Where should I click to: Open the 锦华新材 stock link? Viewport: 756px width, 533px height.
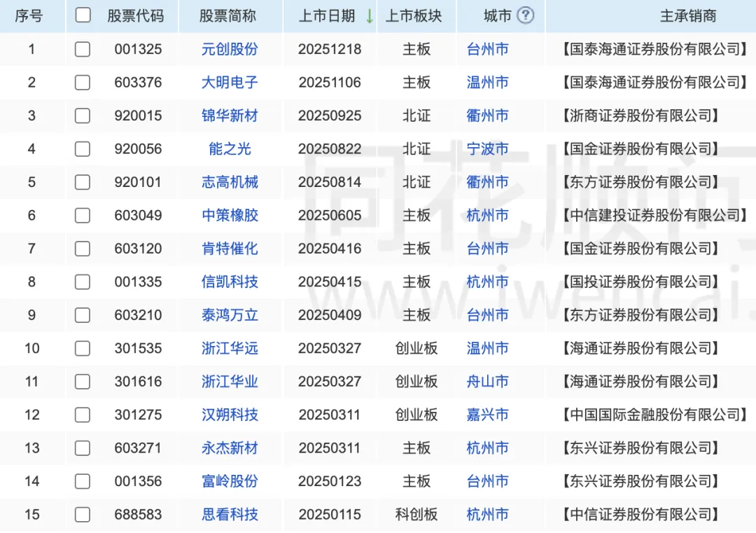tap(230, 116)
